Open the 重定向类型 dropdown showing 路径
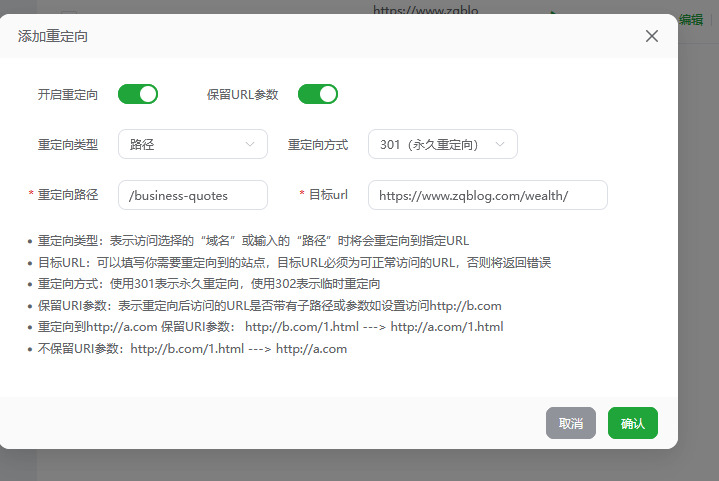The image size is (719, 481). pyautogui.click(x=193, y=144)
